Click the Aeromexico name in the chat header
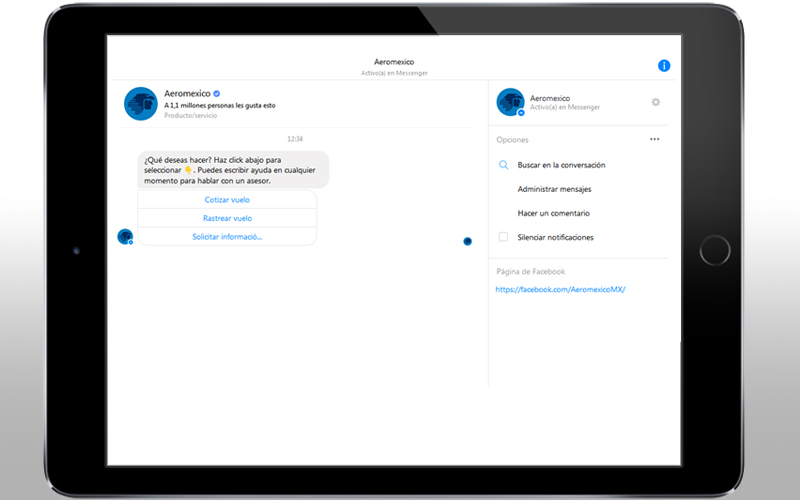Viewport: 800px width, 500px height. click(187, 93)
